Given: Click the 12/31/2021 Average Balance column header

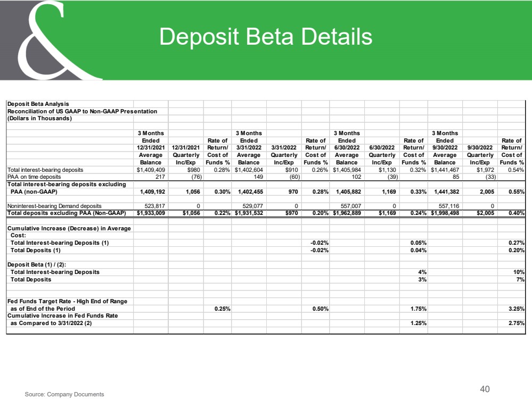Looking at the screenshot, I should coord(151,148).
